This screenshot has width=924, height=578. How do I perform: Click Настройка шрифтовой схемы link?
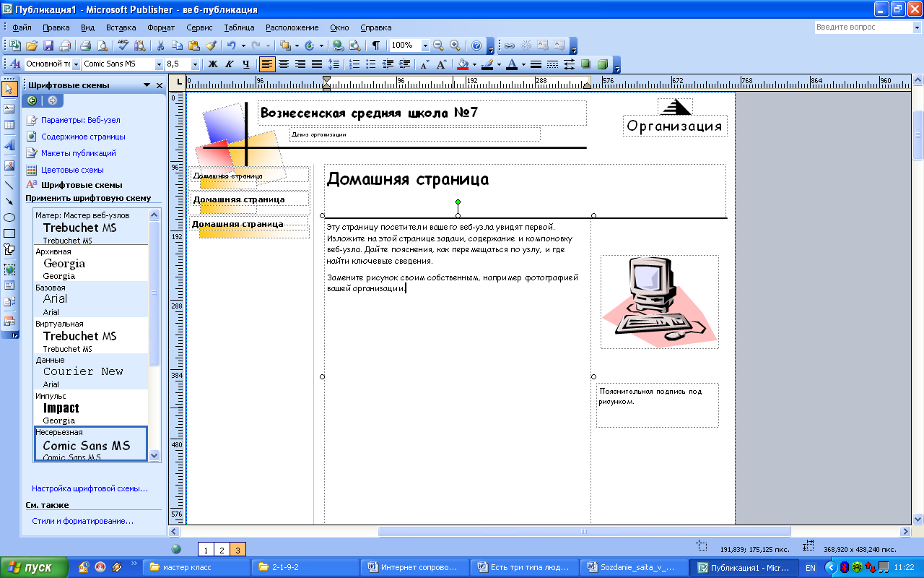click(90, 488)
